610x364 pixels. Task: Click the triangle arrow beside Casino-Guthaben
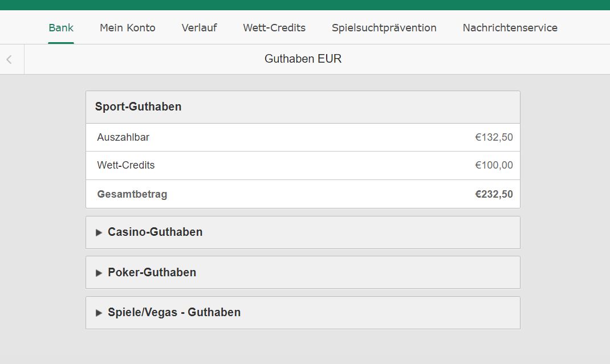(99, 232)
